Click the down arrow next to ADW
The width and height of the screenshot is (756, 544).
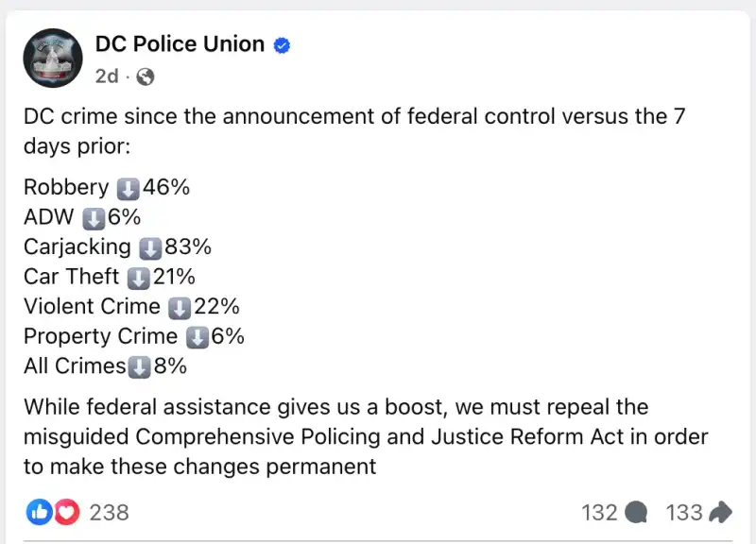pos(94,218)
